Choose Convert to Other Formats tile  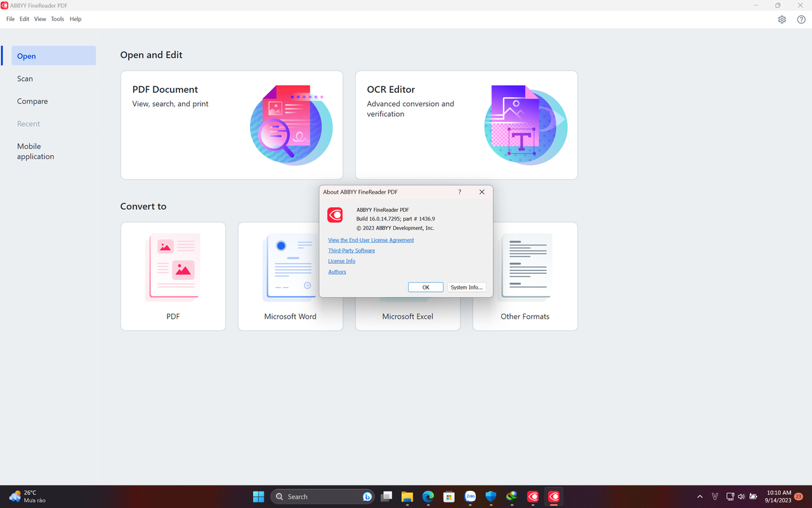pos(525,276)
